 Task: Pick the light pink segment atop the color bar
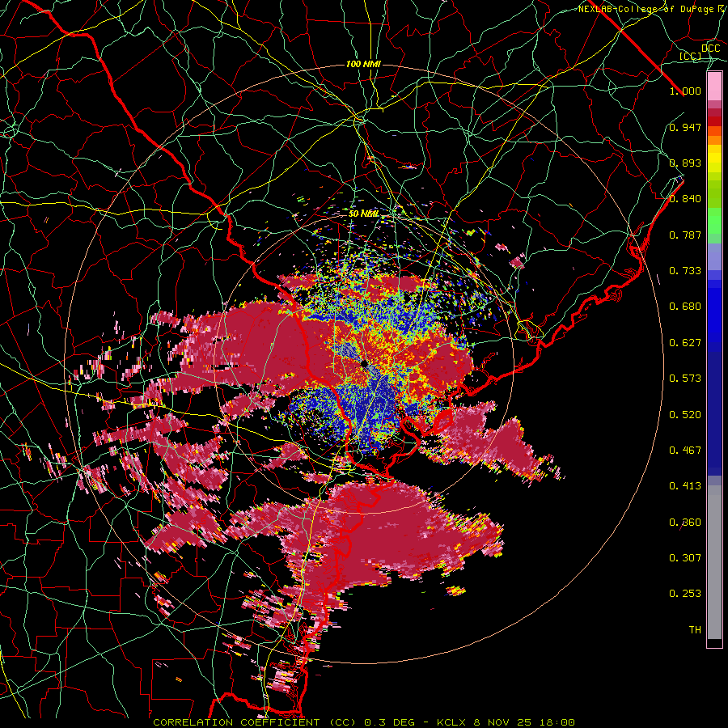tap(714, 87)
